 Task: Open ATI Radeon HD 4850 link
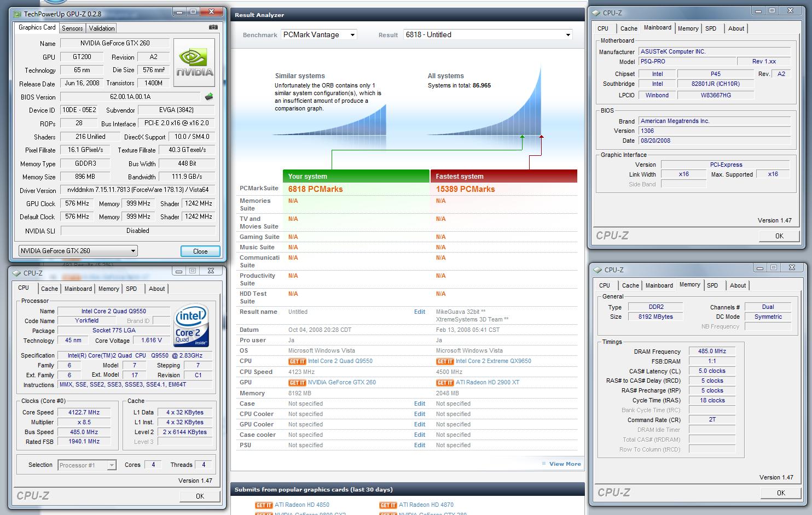click(302, 505)
